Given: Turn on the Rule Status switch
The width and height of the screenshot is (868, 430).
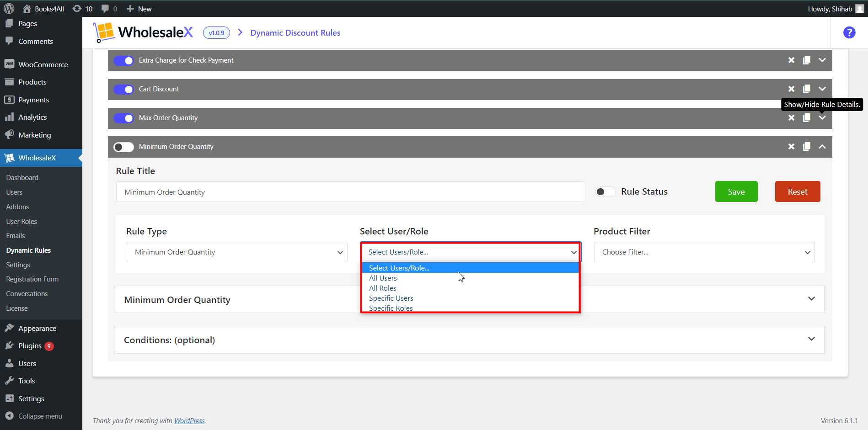Looking at the screenshot, I should pos(605,191).
